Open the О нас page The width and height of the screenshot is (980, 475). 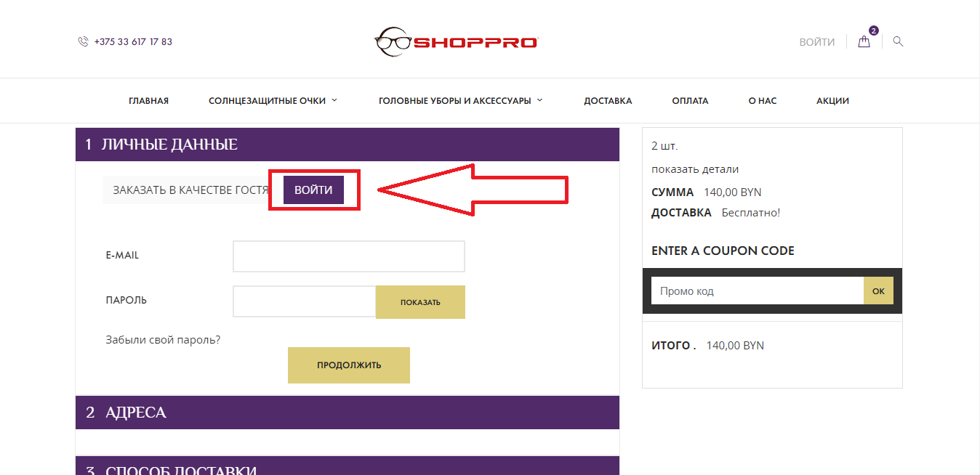click(x=762, y=101)
